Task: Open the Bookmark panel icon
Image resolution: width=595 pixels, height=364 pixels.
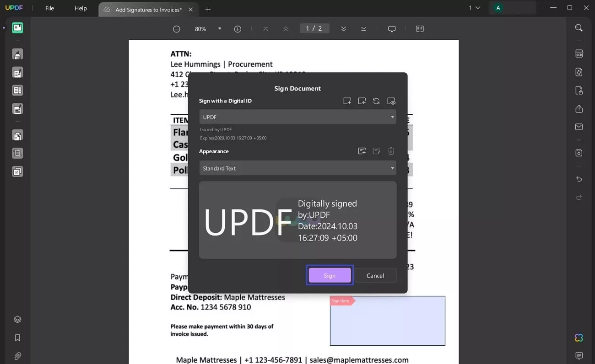Action: tap(17, 338)
